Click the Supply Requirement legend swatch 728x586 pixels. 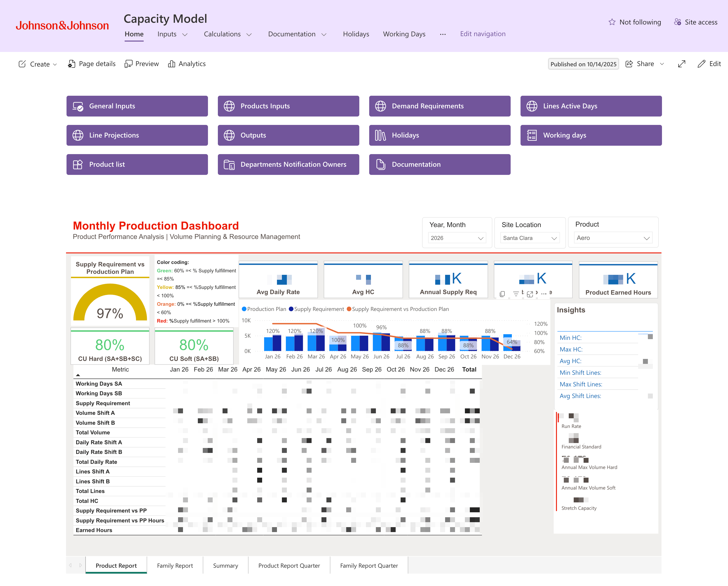click(291, 309)
